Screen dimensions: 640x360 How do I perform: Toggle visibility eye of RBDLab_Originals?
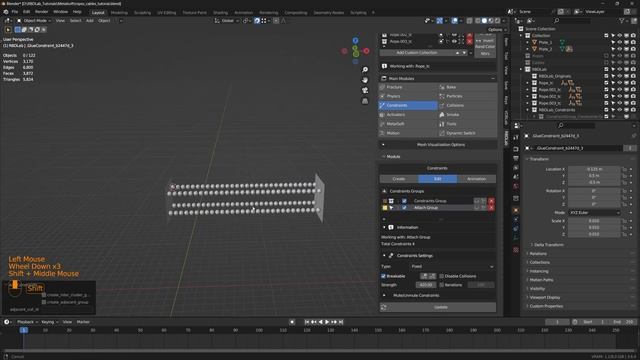[620, 76]
